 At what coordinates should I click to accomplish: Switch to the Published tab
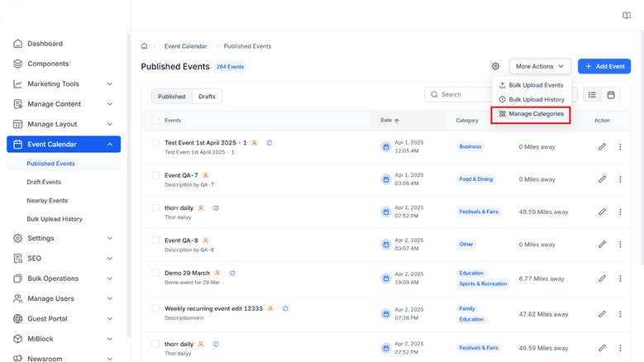pos(172,97)
